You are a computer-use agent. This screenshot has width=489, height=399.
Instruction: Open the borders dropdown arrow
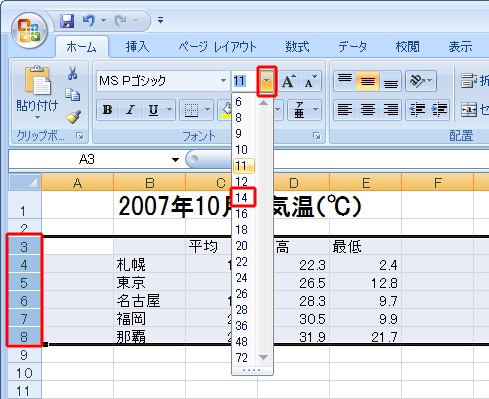tap(207, 110)
